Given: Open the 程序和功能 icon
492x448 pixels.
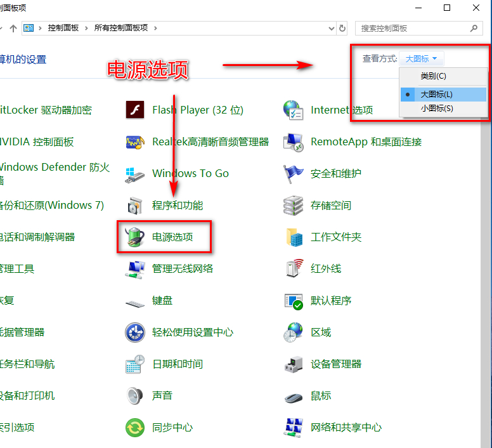Looking at the screenshot, I should pos(135,206).
